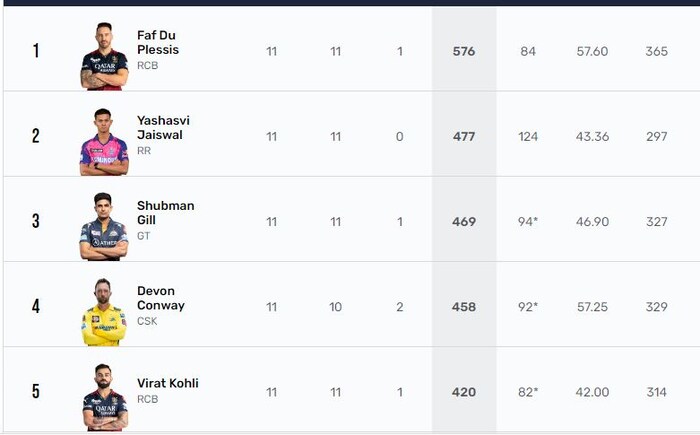The image size is (700, 435).
Task: Click Shubman Gill player photo
Action: click(104, 226)
